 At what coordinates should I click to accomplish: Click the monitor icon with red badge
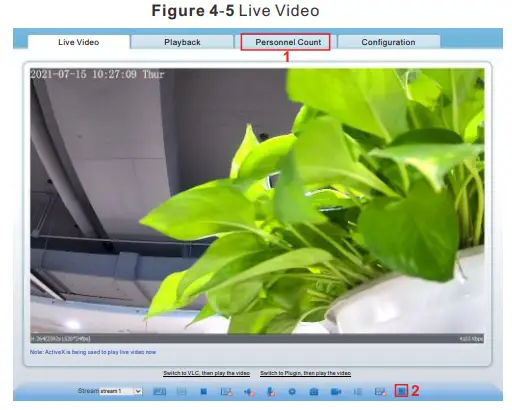coord(227,392)
